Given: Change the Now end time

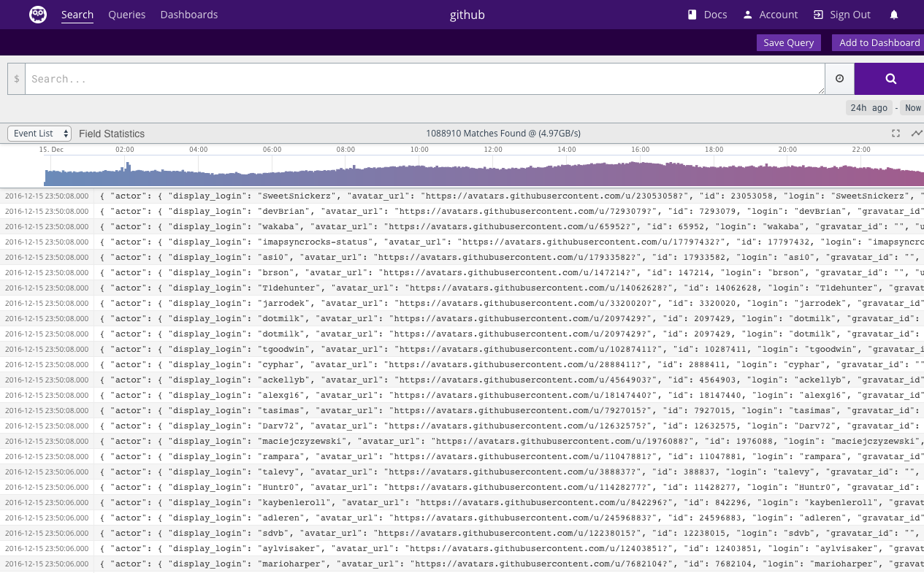Looking at the screenshot, I should pos(912,108).
